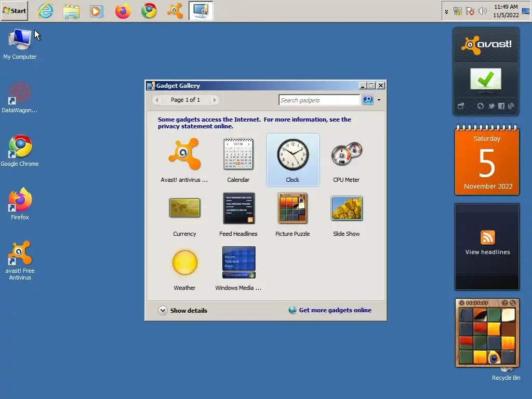This screenshot has height=399, width=532.
Task: Open Avast gadget window icon
Action: (x=460, y=106)
